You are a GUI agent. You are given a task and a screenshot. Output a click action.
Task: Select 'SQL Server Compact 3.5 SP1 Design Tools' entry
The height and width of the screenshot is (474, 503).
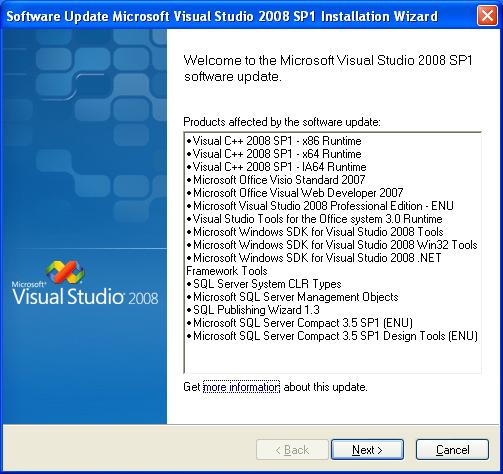click(332, 336)
